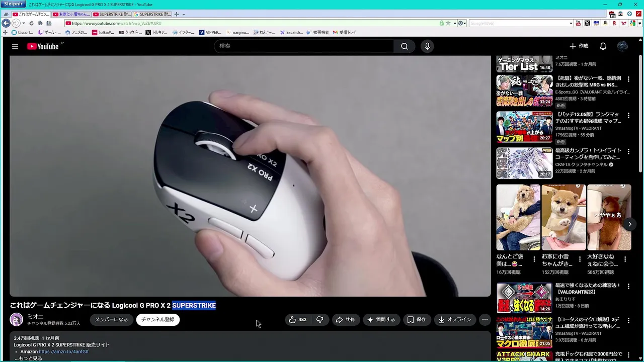Image resolution: width=644 pixels, height=362 pixels.
Task: Click the Sleipnir menu button
Action: 13,4
